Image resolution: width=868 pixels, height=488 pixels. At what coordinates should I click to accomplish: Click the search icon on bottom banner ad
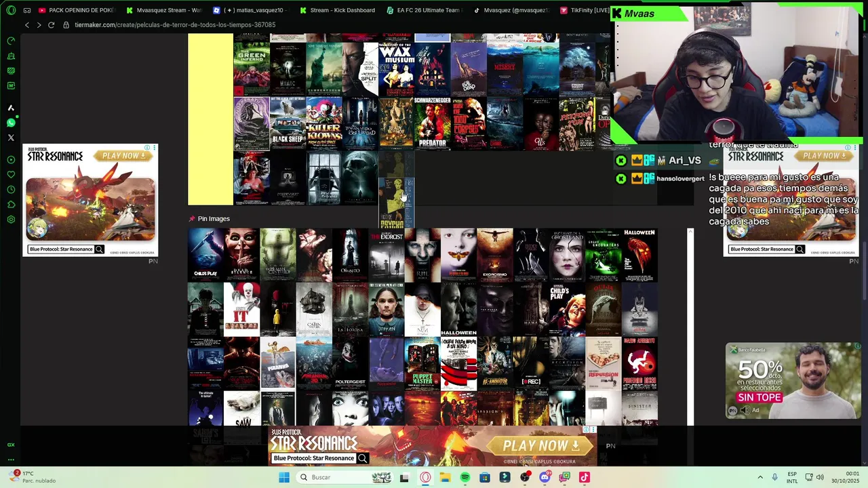pos(363,458)
